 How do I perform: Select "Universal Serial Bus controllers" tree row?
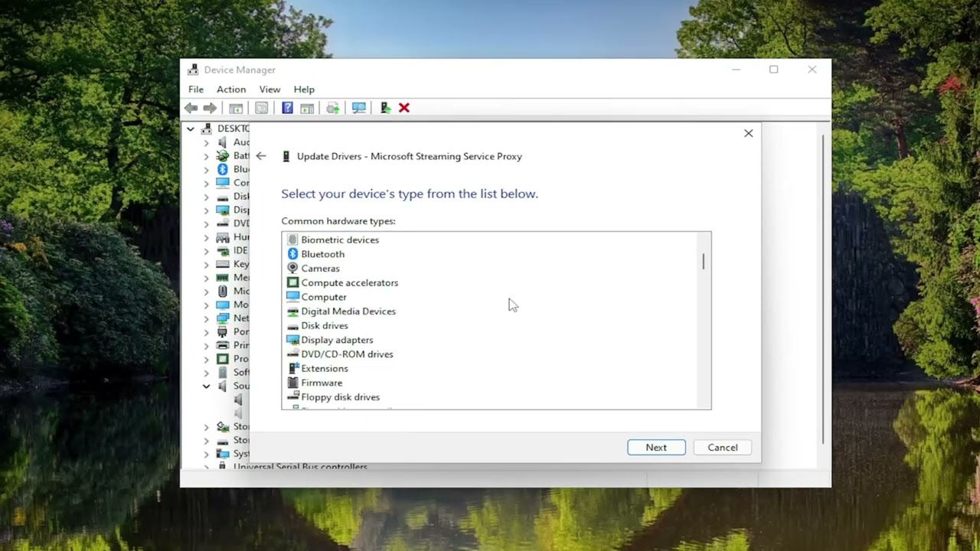[300, 467]
